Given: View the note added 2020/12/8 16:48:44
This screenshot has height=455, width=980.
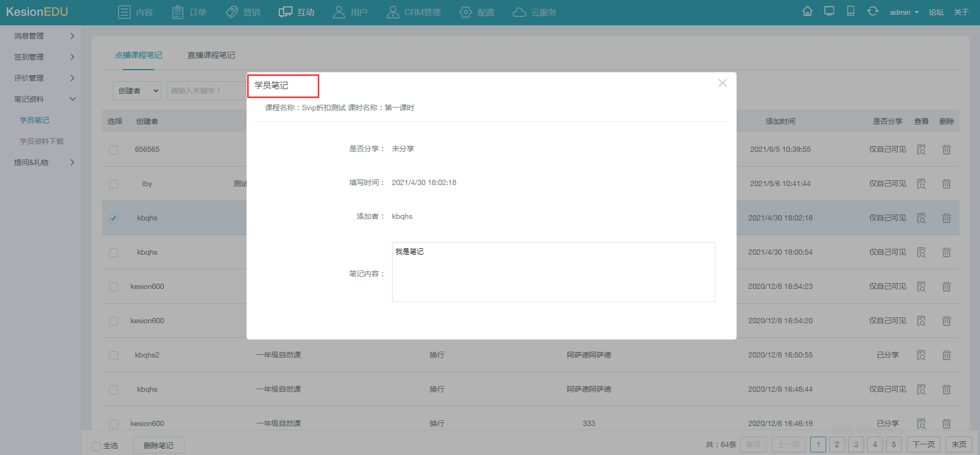Looking at the screenshot, I should click(x=921, y=390).
